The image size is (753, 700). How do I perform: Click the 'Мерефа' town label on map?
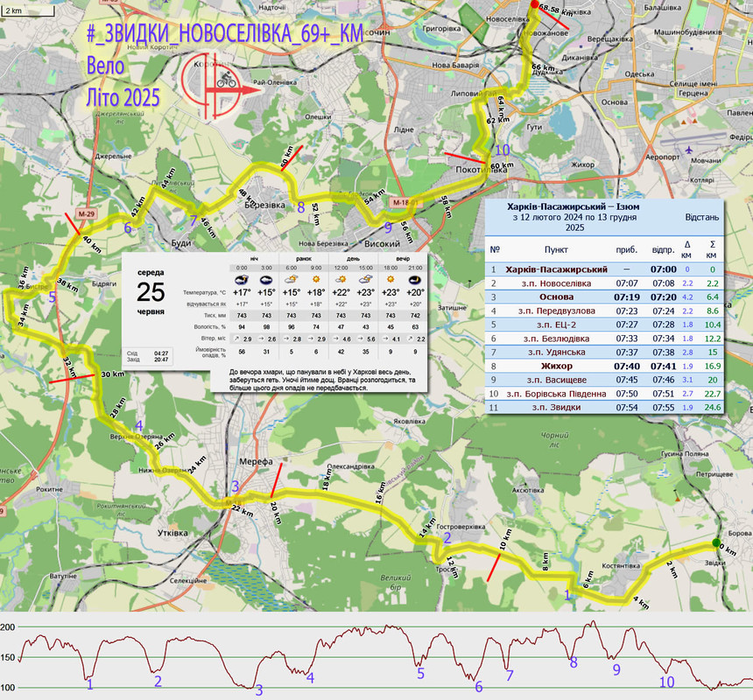coord(256,461)
